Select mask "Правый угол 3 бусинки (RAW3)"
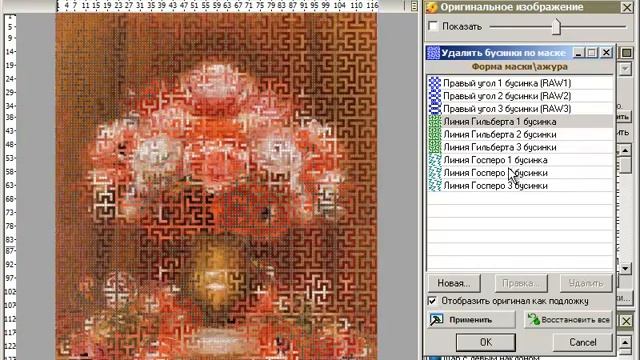640x360 pixels. pos(520,109)
